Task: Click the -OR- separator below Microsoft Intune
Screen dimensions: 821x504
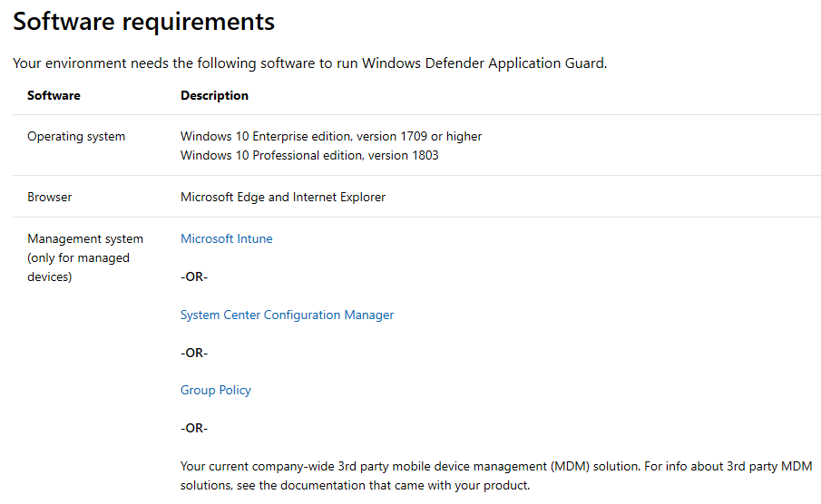Action: [x=194, y=277]
